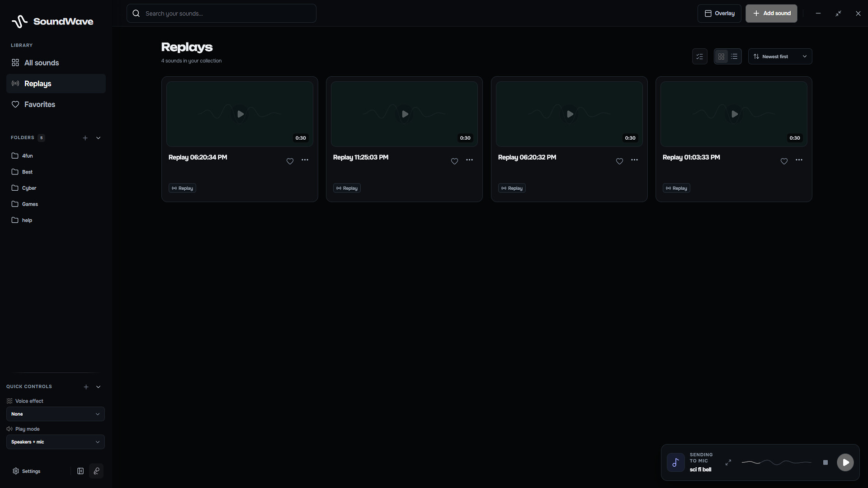Click Replay tag on Replay 01:03:33 PM card

[x=676, y=188]
